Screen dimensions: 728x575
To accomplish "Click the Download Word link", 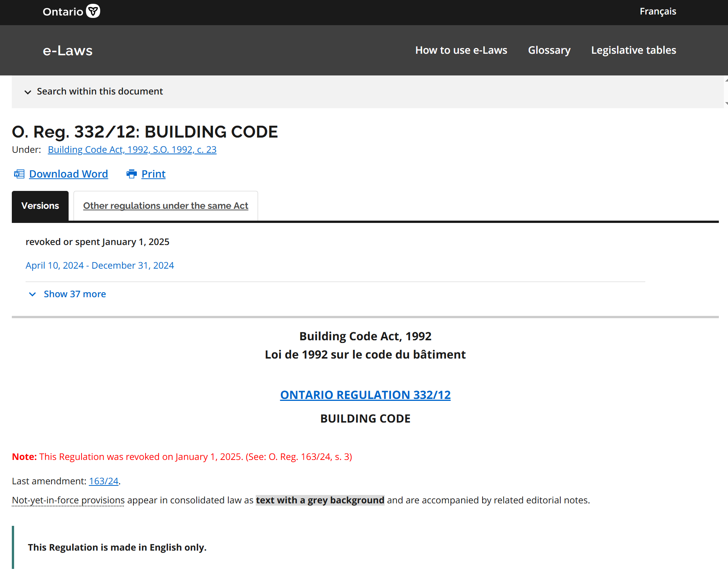I will pos(68,174).
